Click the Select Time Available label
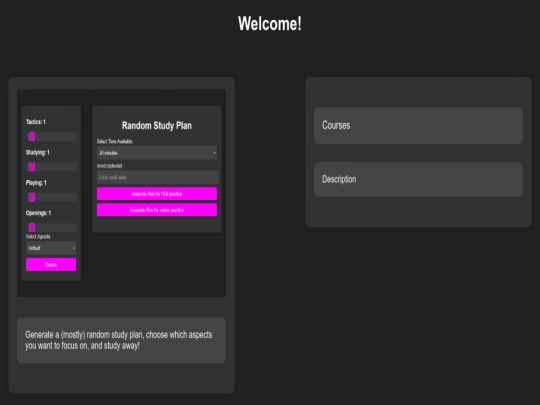This screenshot has height=405, width=540. pos(115,141)
